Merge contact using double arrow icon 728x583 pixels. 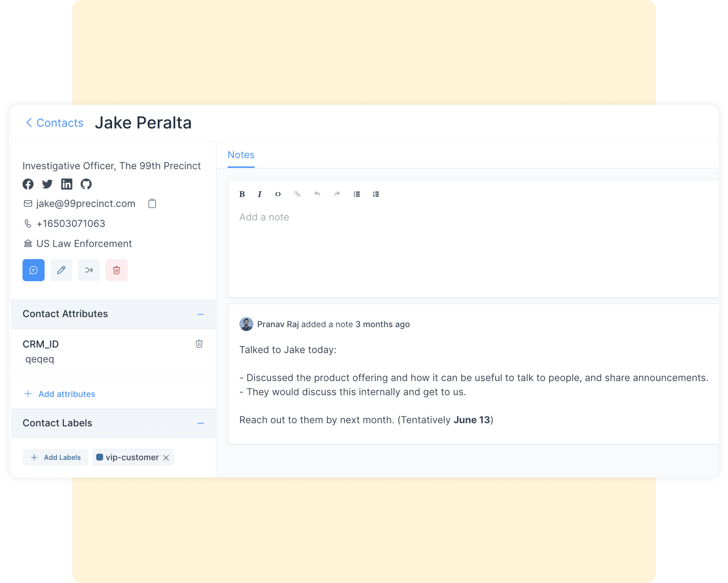pos(89,270)
